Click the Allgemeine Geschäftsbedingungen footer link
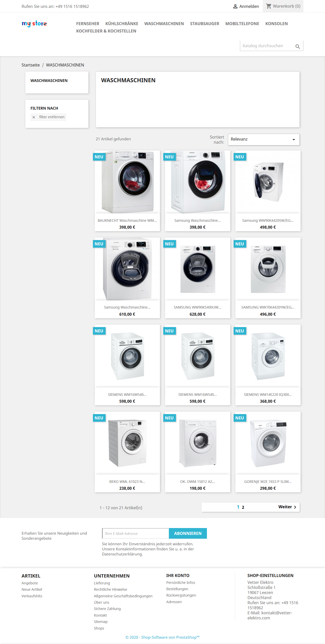 123,596
